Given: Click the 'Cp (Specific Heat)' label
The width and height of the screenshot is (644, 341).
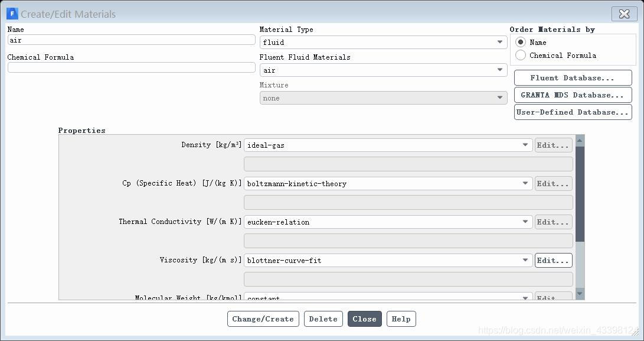Looking at the screenshot, I should click(159, 183).
